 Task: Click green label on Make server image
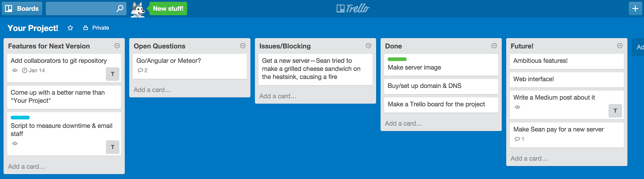397,59
